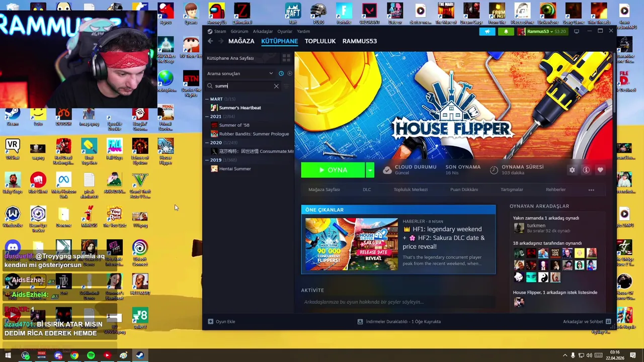
Task: Show hidden system tray icons arrow
Action: click(x=565, y=355)
